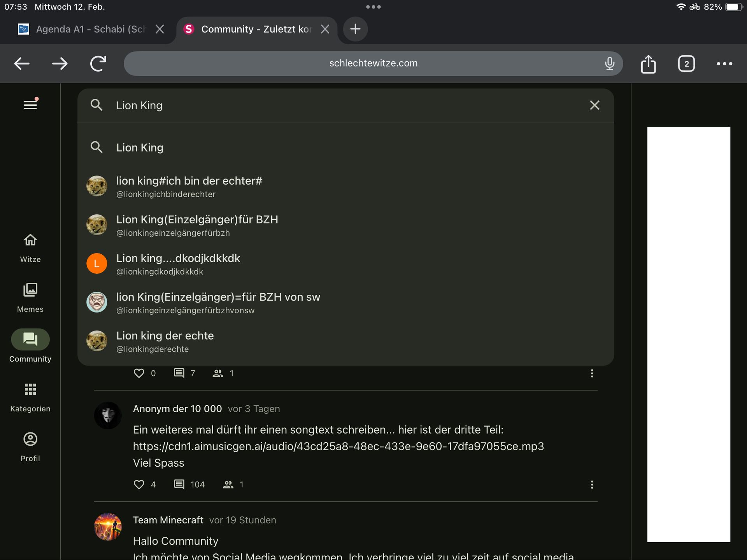Screen dimensions: 747x560
Task: Switch to Agenda A1 - Schabi tab
Action: click(x=90, y=29)
